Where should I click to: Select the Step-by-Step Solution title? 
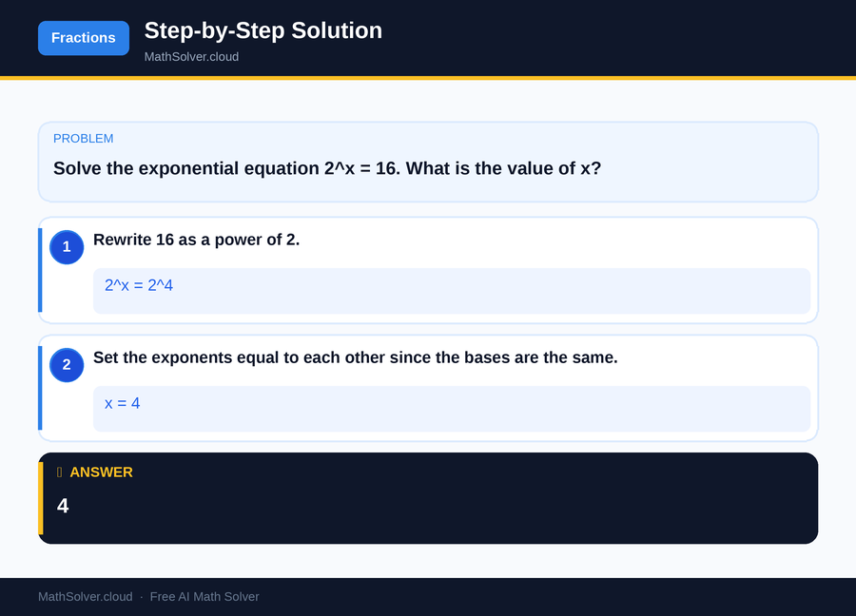point(263,30)
